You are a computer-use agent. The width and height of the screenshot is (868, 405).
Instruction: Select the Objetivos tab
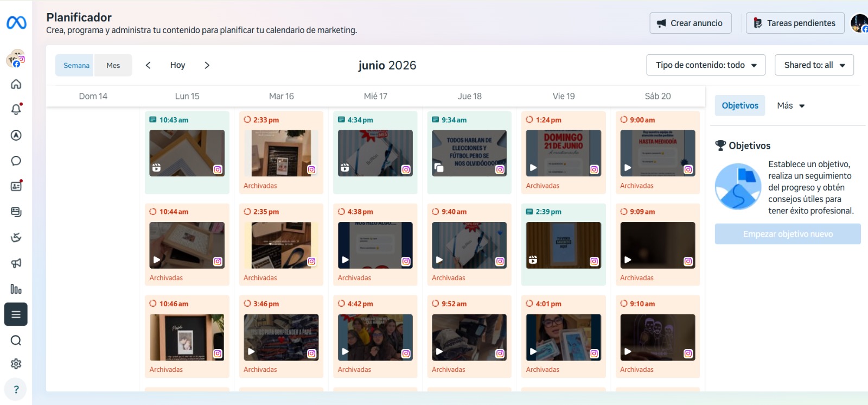click(x=740, y=106)
